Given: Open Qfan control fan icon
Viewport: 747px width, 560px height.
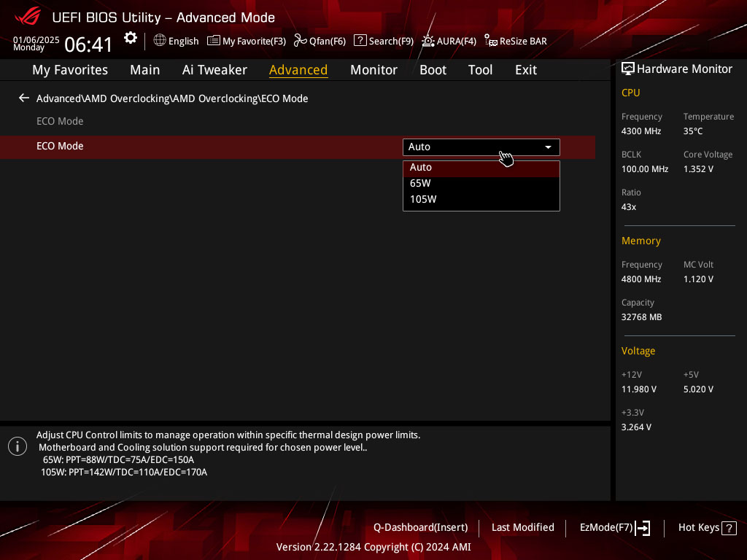Looking at the screenshot, I should (300, 41).
